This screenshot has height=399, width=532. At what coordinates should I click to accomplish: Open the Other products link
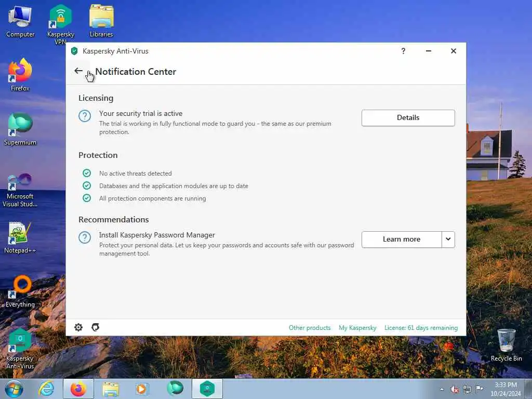310,328
